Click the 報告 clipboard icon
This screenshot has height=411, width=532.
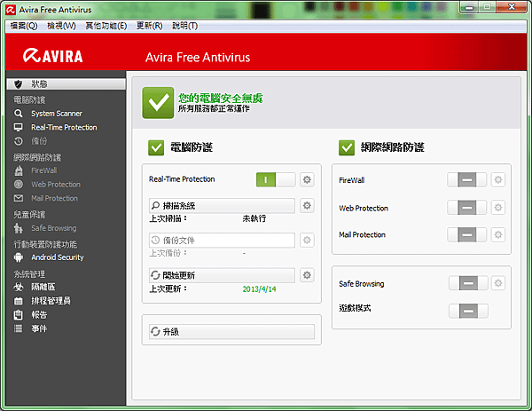click(19, 315)
